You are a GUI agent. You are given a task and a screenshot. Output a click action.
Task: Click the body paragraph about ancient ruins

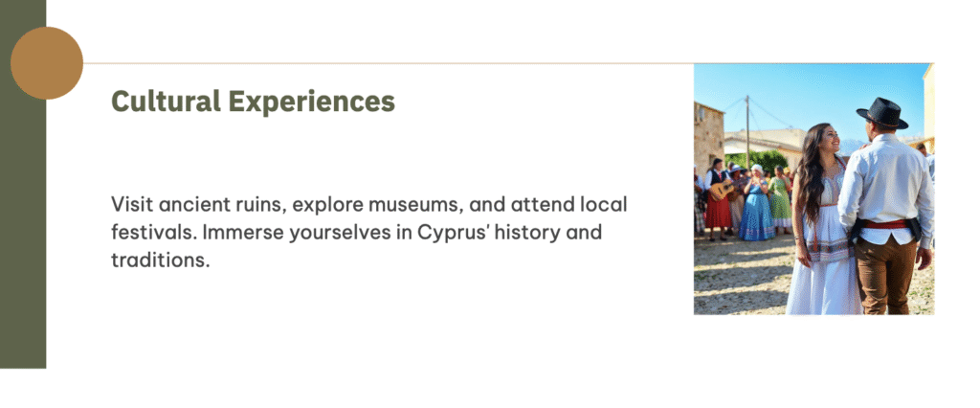[x=369, y=232]
